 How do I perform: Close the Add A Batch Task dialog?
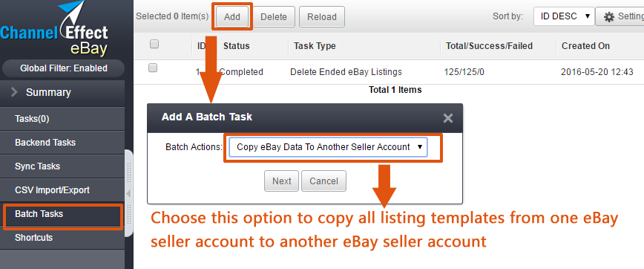coord(447,118)
